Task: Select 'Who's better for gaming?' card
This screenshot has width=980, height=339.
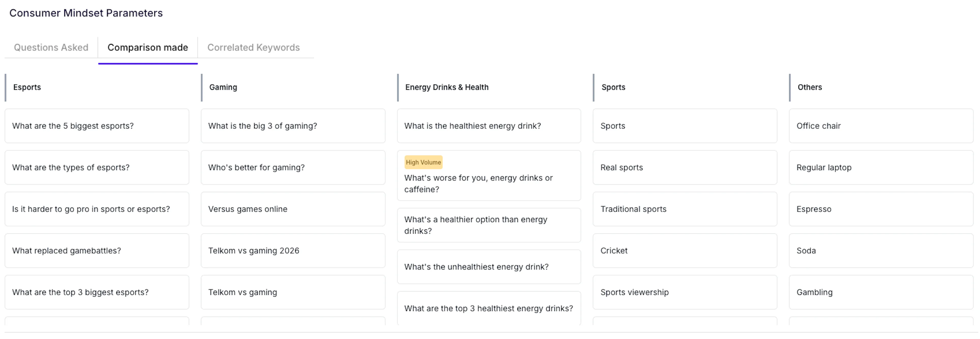Action: 293,168
